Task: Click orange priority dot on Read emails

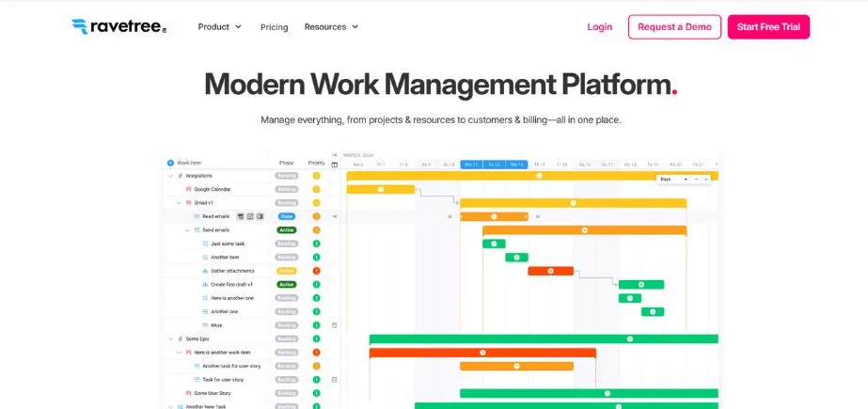Action: coord(317,216)
